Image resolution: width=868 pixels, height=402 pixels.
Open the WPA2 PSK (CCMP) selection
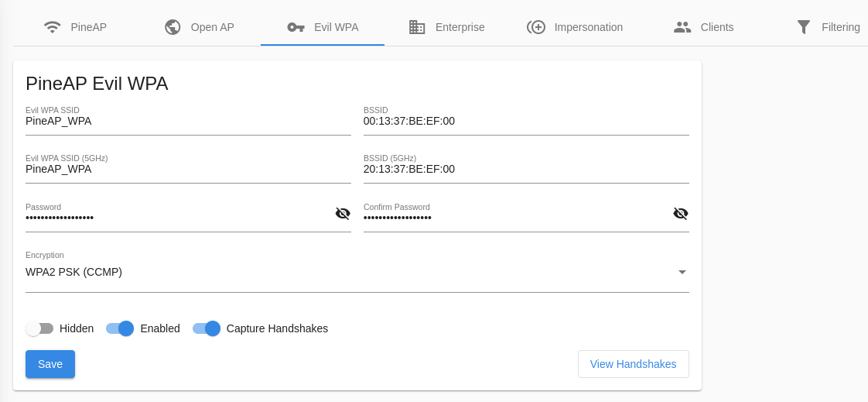(357, 272)
